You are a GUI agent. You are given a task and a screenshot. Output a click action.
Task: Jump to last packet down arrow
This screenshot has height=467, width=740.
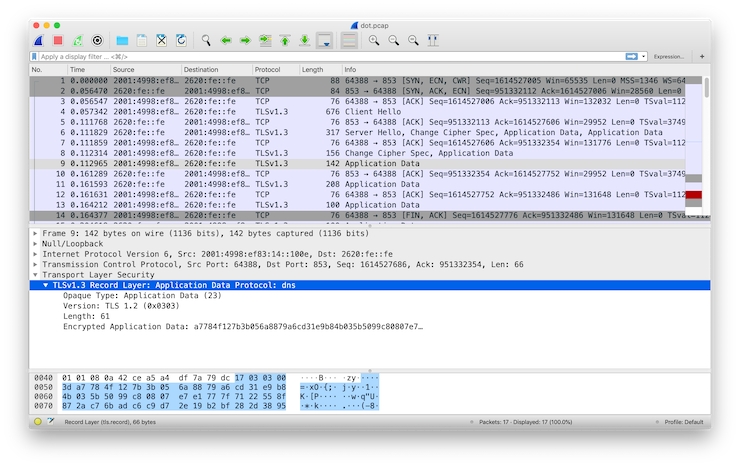point(304,41)
